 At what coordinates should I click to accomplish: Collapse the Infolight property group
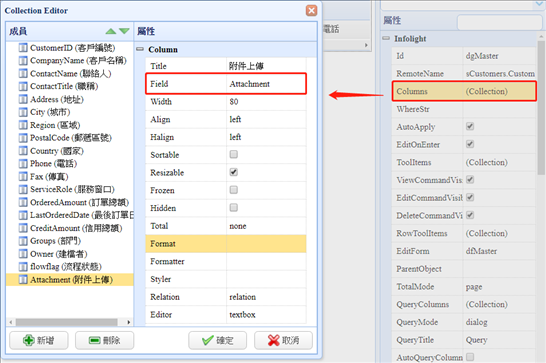click(386, 38)
